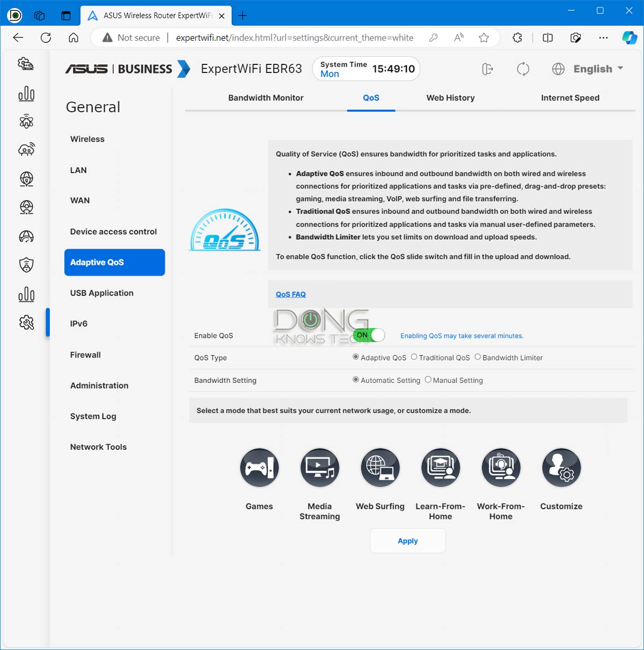Open IPv6 menu item
The image size is (644, 650).
point(79,324)
